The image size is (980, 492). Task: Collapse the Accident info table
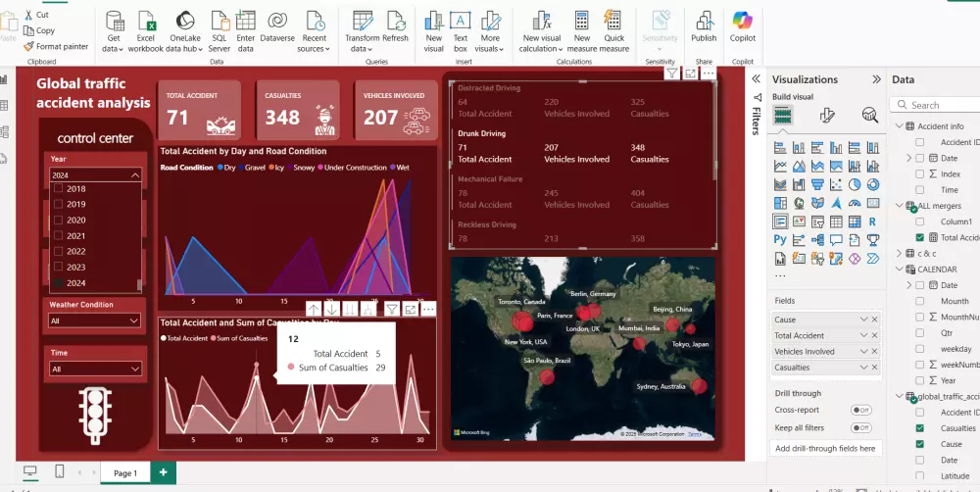(900, 126)
